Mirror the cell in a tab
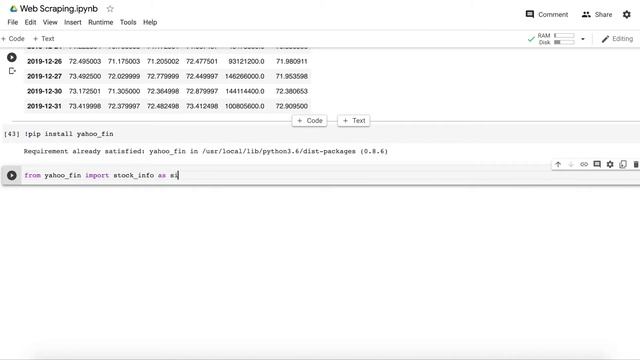 [623, 164]
